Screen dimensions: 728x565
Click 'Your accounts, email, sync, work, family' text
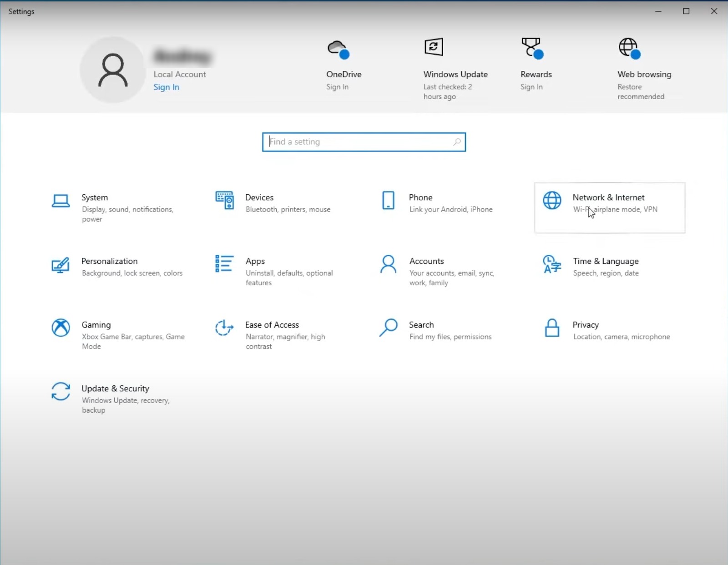[452, 278]
